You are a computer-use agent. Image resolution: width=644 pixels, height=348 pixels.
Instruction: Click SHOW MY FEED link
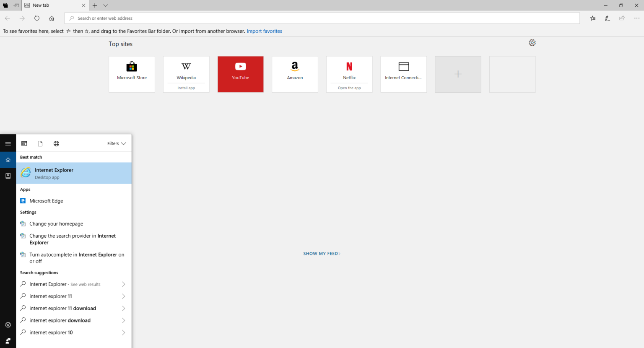tap(322, 254)
